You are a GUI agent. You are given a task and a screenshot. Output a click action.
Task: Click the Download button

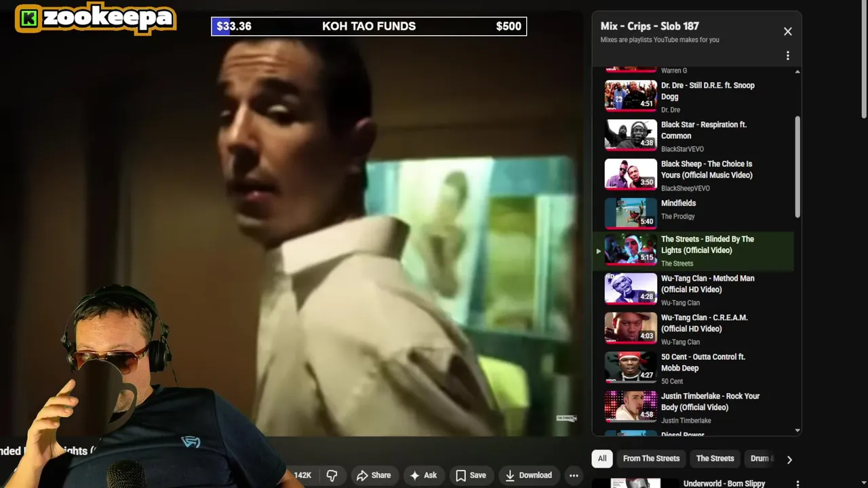[528, 475]
